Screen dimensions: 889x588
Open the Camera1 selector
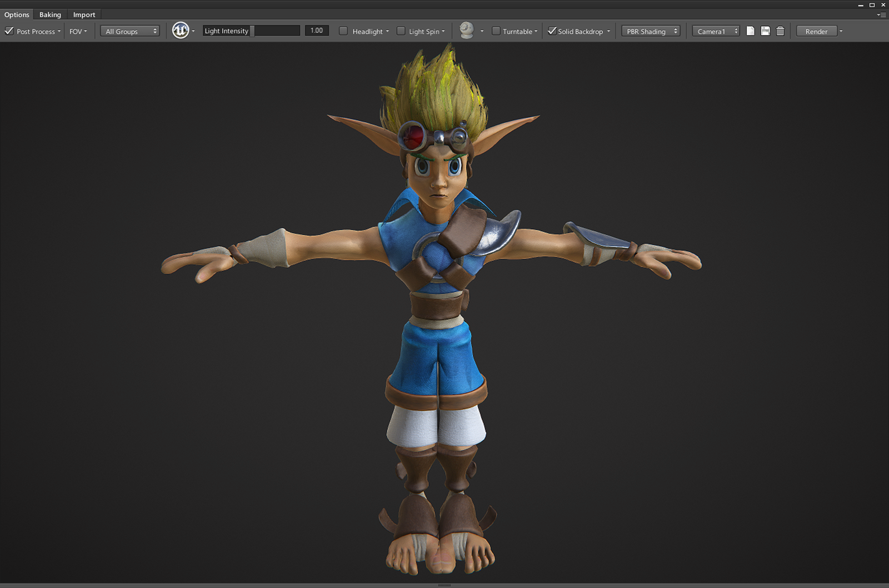pyautogui.click(x=716, y=31)
